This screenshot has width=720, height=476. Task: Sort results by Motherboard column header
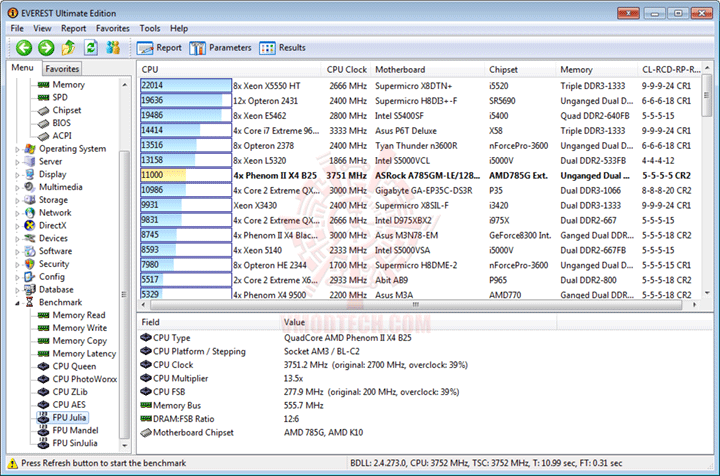tap(427, 70)
